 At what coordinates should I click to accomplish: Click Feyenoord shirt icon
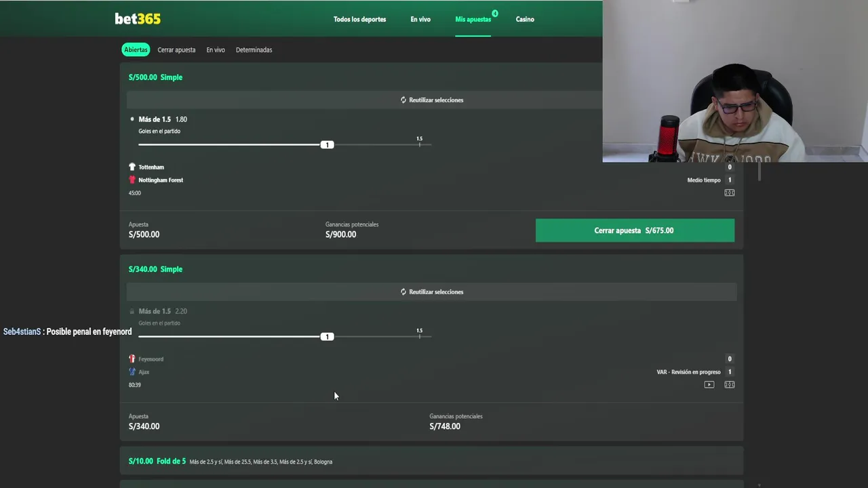[132, 359]
